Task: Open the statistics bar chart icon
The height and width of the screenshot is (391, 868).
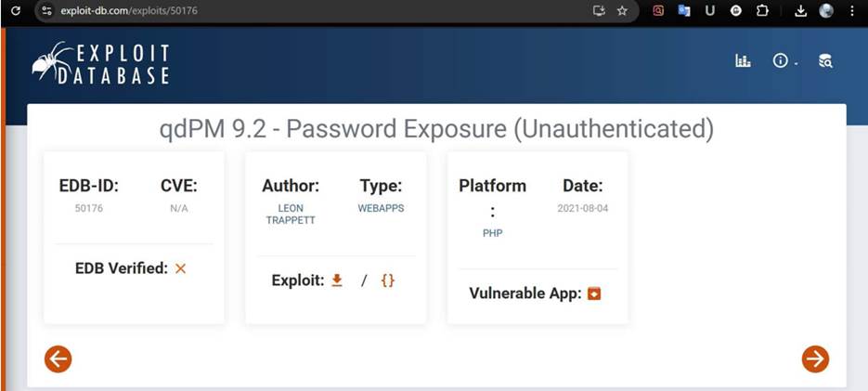Action: click(x=743, y=60)
